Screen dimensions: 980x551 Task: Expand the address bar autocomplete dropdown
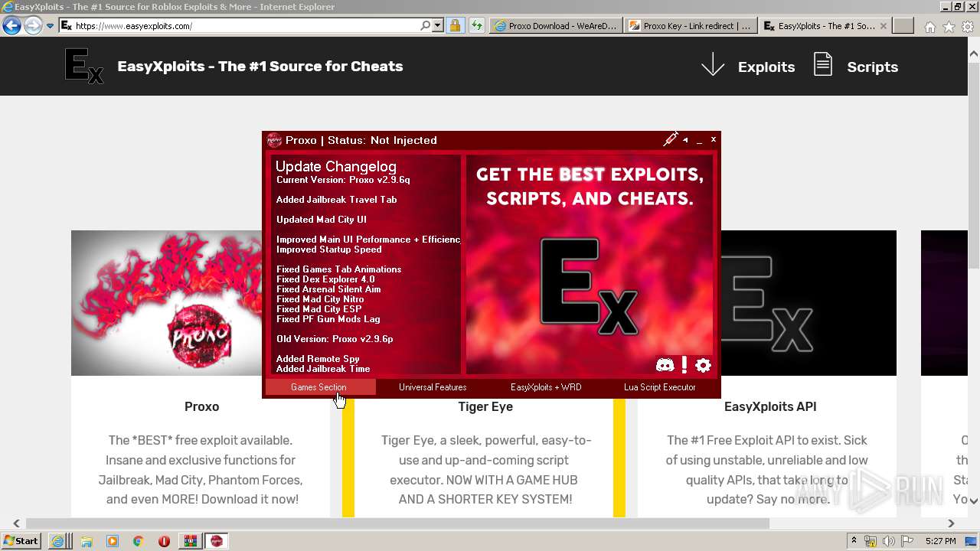click(438, 25)
